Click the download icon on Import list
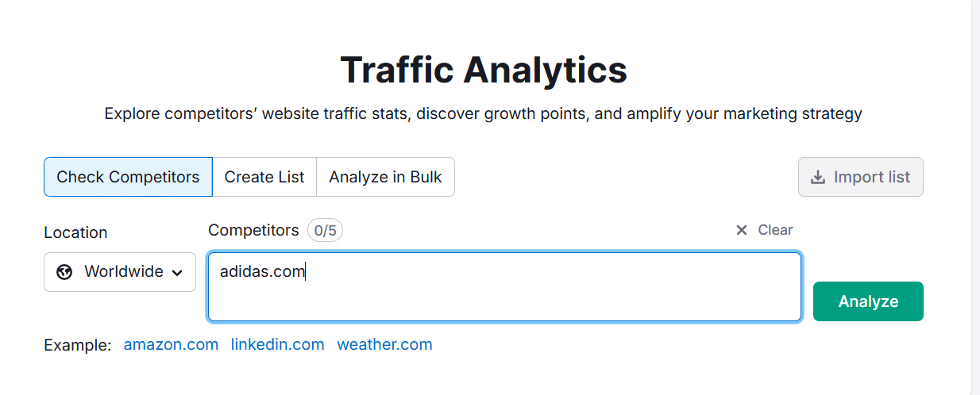Viewport: 980px width, 395px height. pos(817,177)
